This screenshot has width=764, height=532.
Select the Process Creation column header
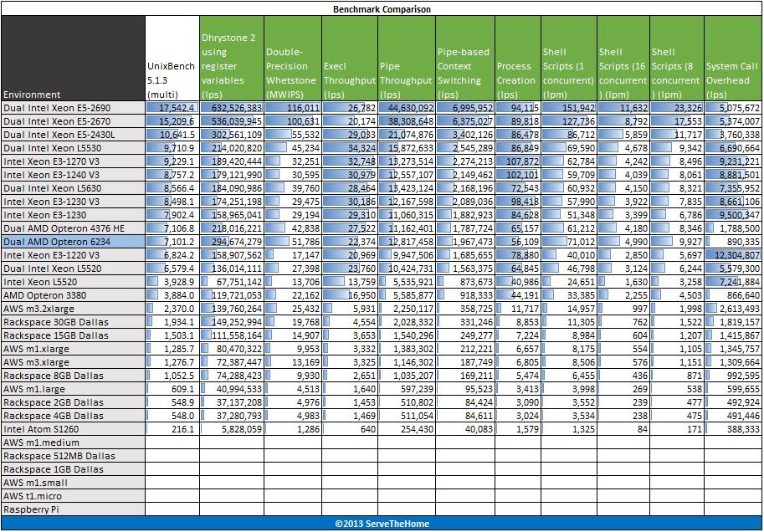coord(516,59)
